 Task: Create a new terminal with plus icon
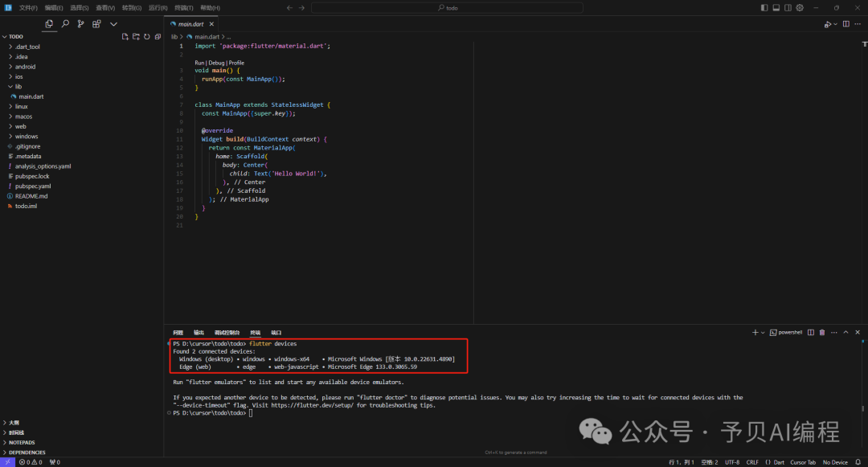tap(755, 333)
